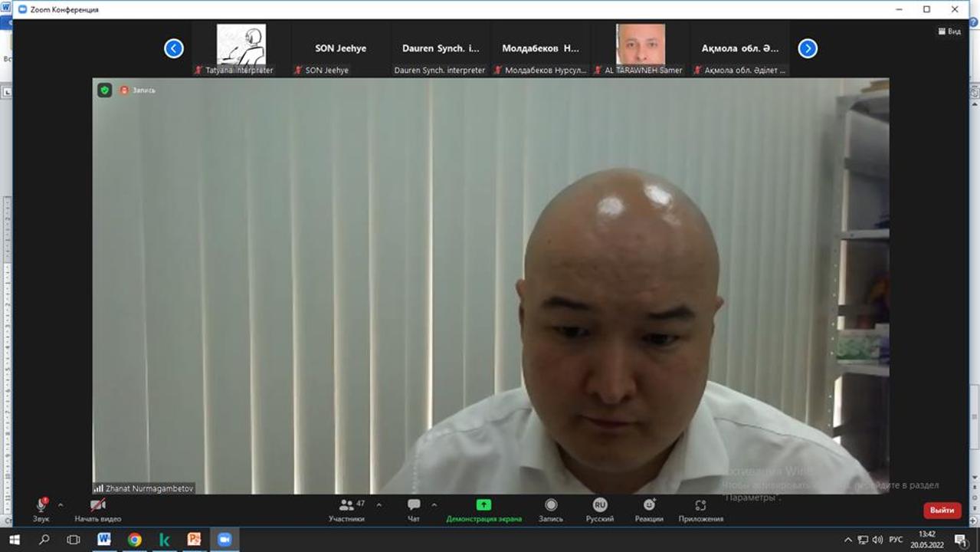This screenshot has height=552, width=980.
Task: Open Google Chrome from the taskbar
Action: [x=134, y=540]
